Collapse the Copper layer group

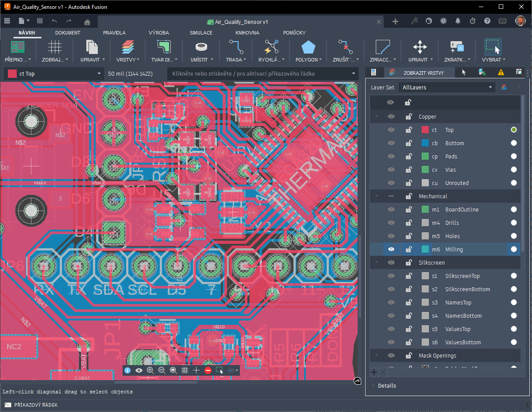click(x=377, y=117)
